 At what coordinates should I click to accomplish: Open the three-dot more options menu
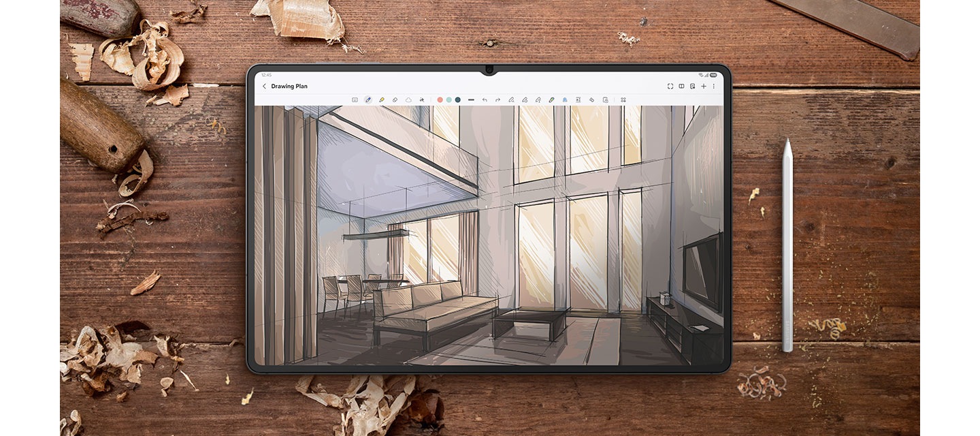[714, 87]
